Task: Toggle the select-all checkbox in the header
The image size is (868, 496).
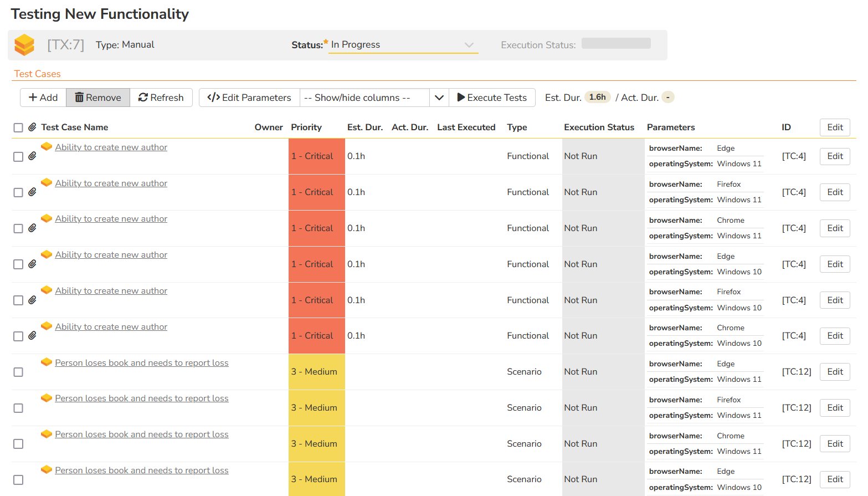Action: tap(18, 128)
